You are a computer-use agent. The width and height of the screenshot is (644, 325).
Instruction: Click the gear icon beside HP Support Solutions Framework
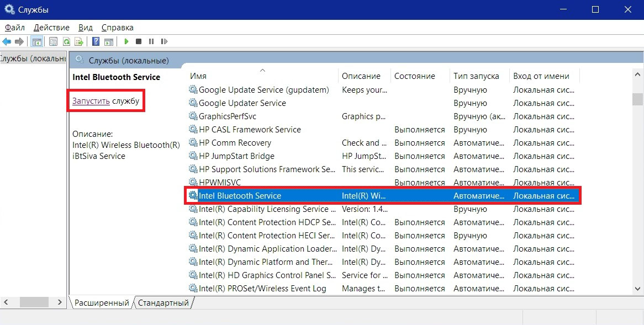[x=193, y=169]
